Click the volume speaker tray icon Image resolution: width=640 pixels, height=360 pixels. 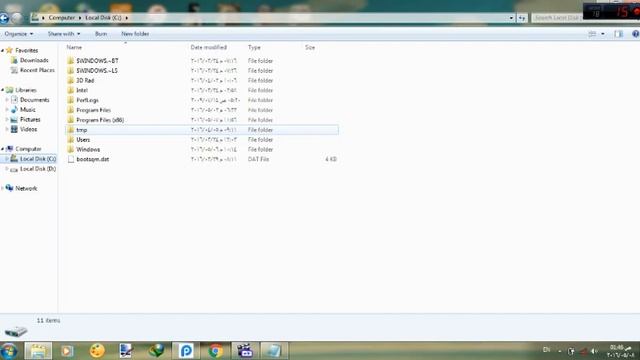click(x=594, y=351)
